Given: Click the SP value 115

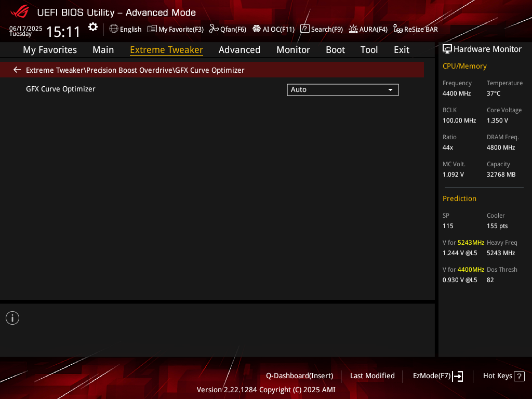Looking at the screenshot, I should pos(448,226).
